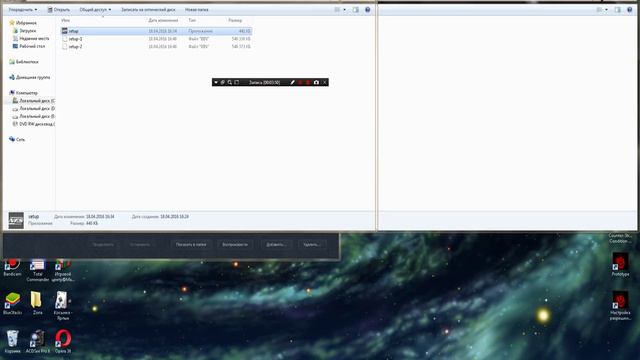Toggle the preview pane in right Explorer window
Image resolution: width=640 pixels, height=360 pixels.
click(618, 9)
